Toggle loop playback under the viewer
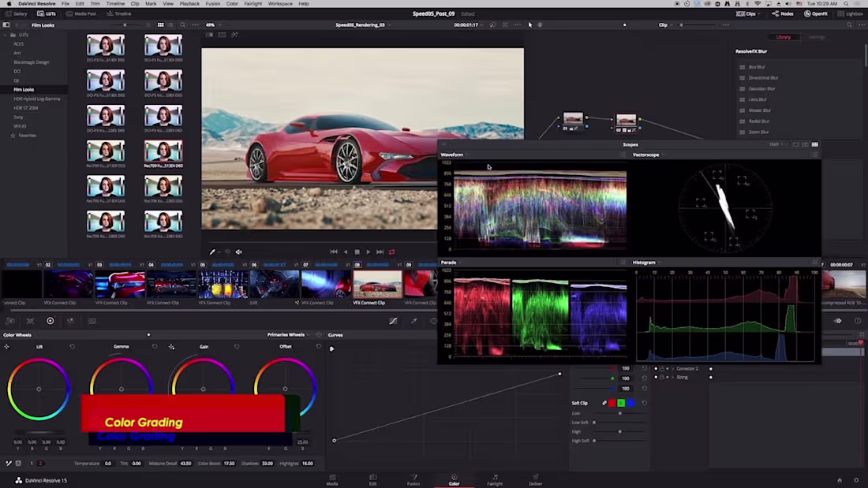The height and width of the screenshot is (488, 868). pyautogui.click(x=391, y=252)
